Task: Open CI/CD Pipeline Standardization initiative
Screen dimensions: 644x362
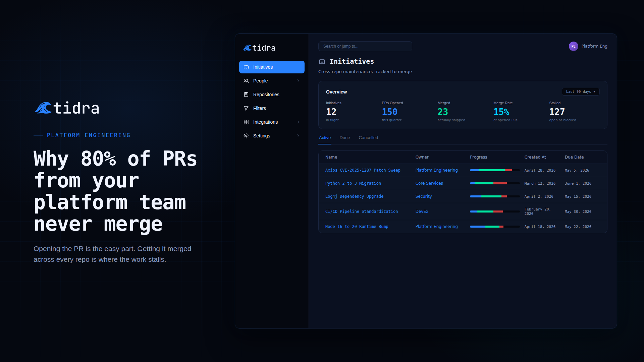Action: click(x=362, y=212)
